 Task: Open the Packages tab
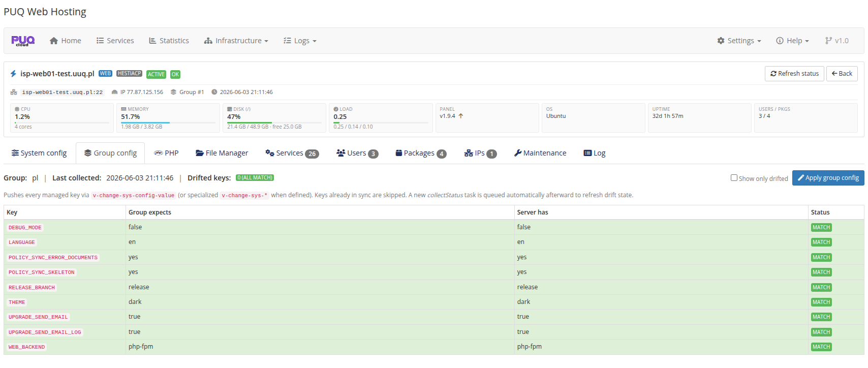point(421,153)
